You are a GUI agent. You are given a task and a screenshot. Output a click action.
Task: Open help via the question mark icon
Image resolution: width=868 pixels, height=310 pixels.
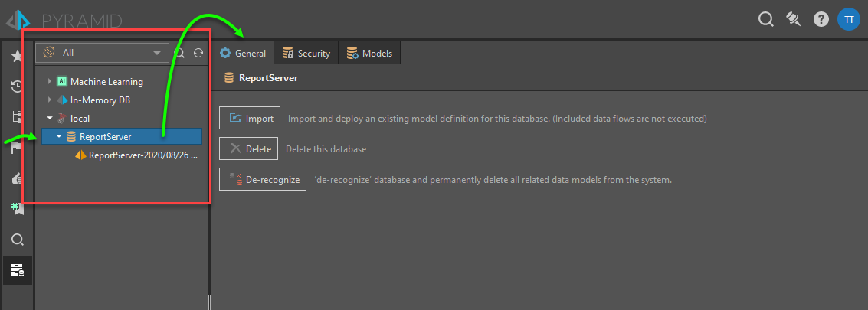click(821, 20)
